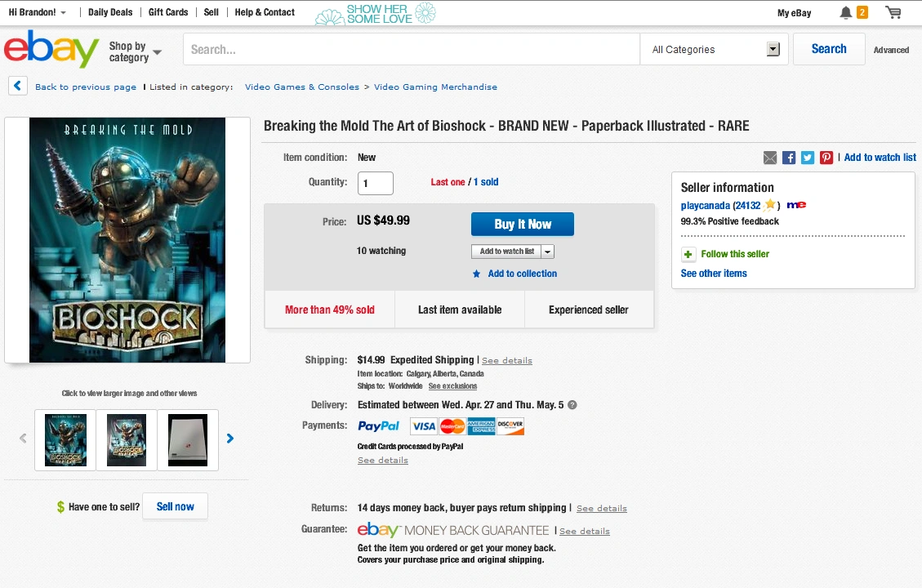Click the star beside Add to collection
This screenshot has height=588, width=922.
point(477,274)
